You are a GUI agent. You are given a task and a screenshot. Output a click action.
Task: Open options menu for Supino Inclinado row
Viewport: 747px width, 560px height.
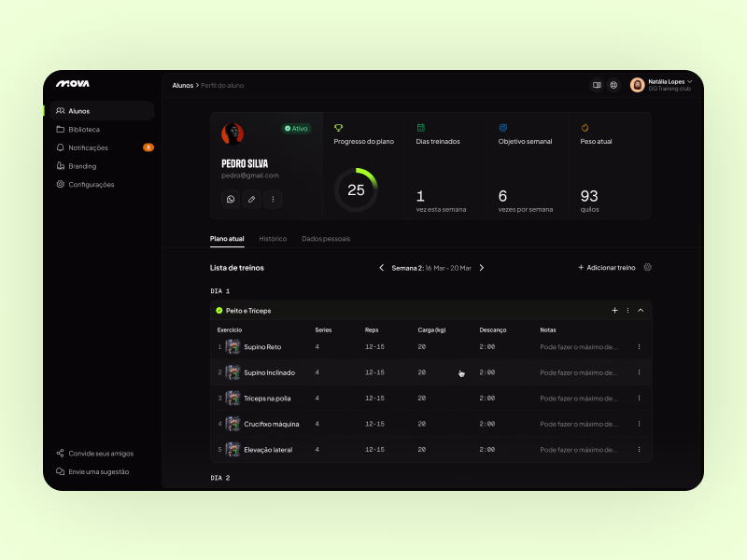639,372
